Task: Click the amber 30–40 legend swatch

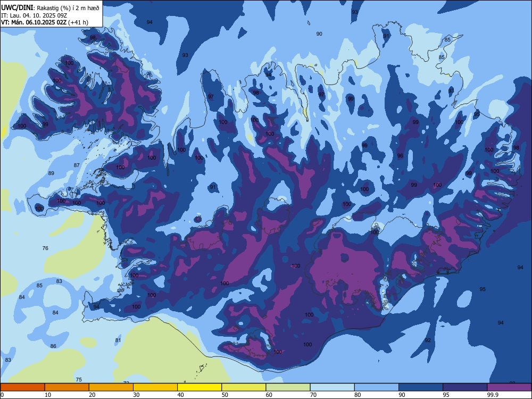Action: pos(155,387)
